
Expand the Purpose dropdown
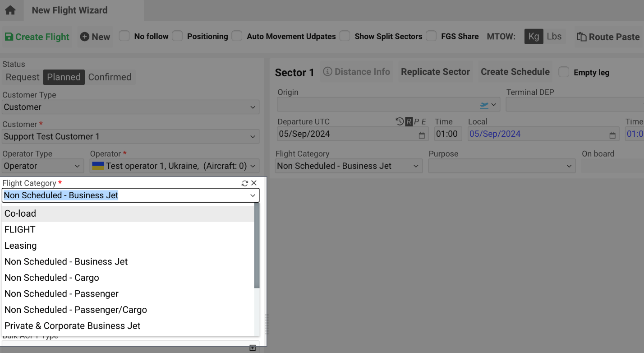click(x=569, y=166)
